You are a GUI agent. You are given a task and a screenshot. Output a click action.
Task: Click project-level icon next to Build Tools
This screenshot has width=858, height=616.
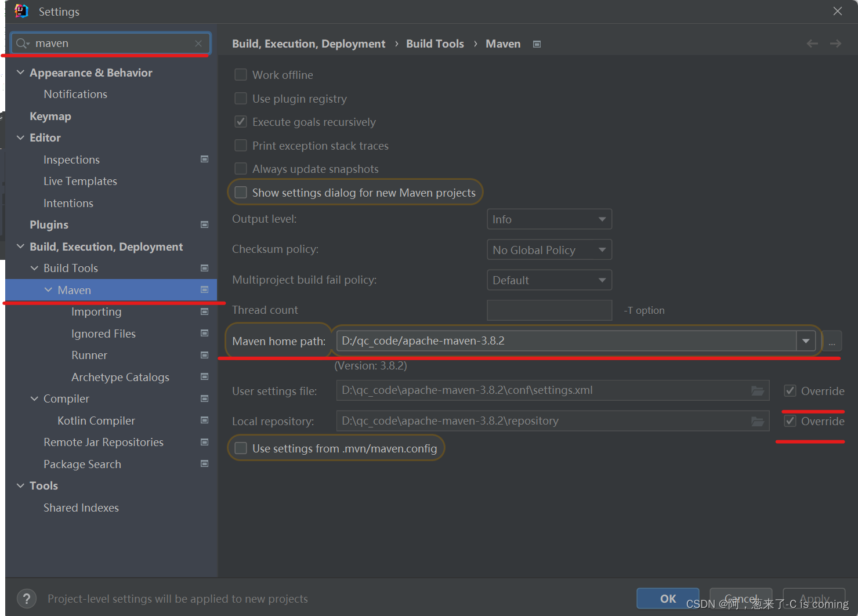point(204,268)
